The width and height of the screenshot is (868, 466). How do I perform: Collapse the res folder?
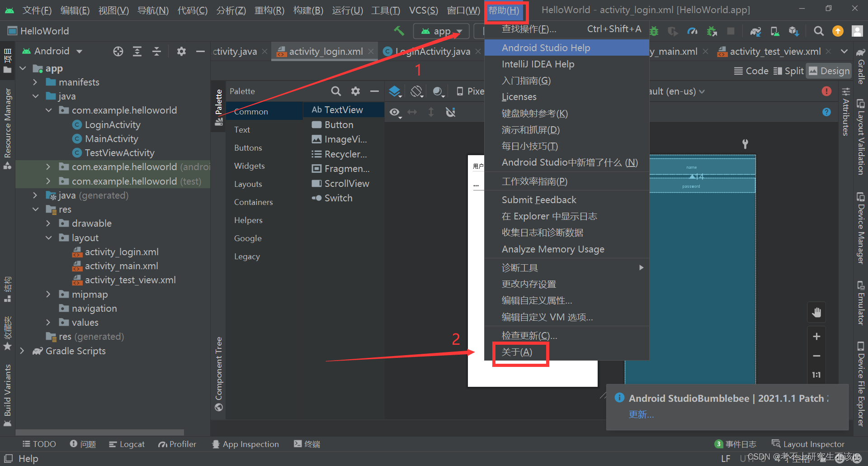(x=35, y=209)
